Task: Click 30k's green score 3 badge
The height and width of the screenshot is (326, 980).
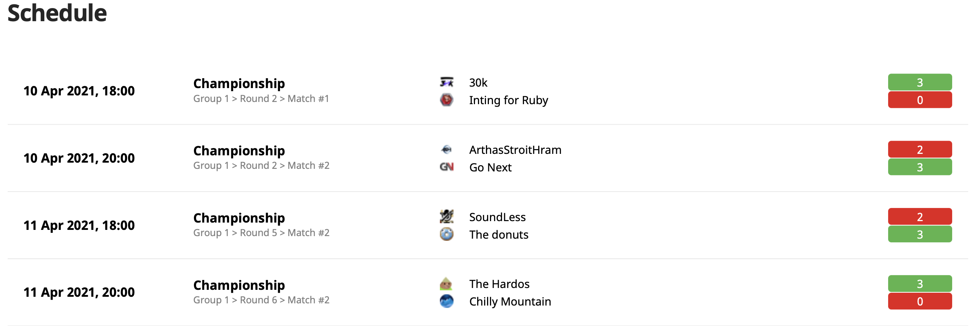Action: (x=920, y=82)
